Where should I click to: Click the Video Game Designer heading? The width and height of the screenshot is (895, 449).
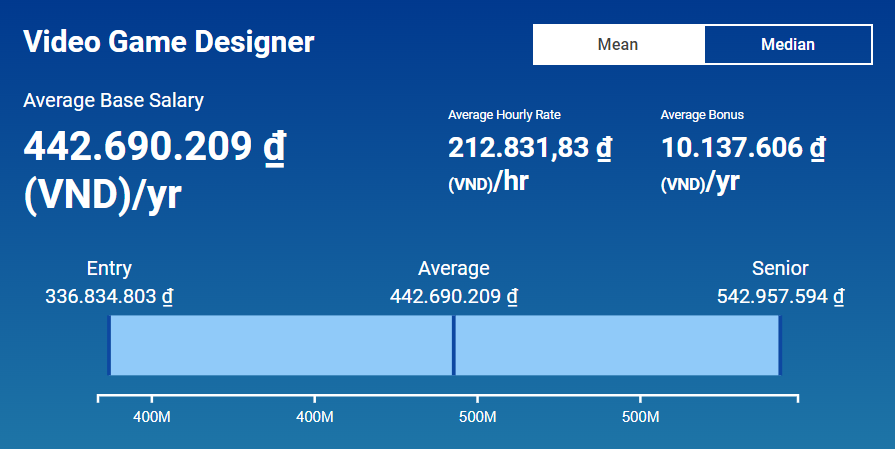point(168,42)
